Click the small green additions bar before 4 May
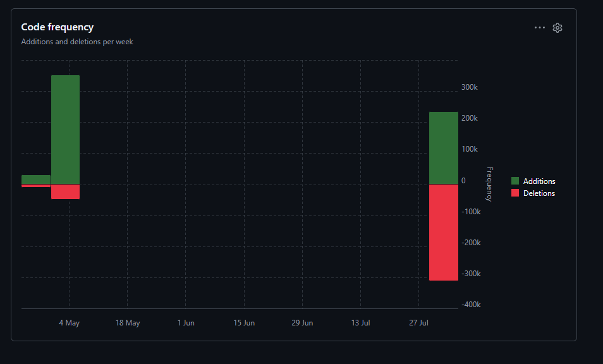The width and height of the screenshot is (603, 364). tap(36, 179)
